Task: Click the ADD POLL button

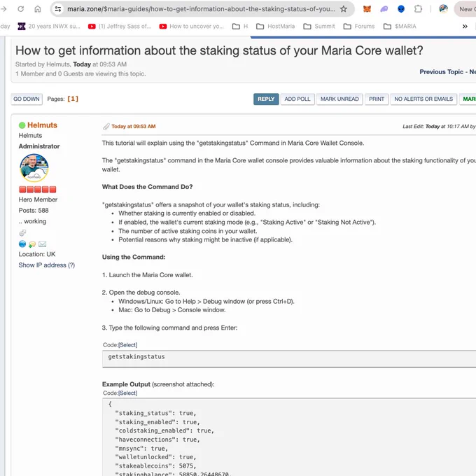Action: point(297,99)
